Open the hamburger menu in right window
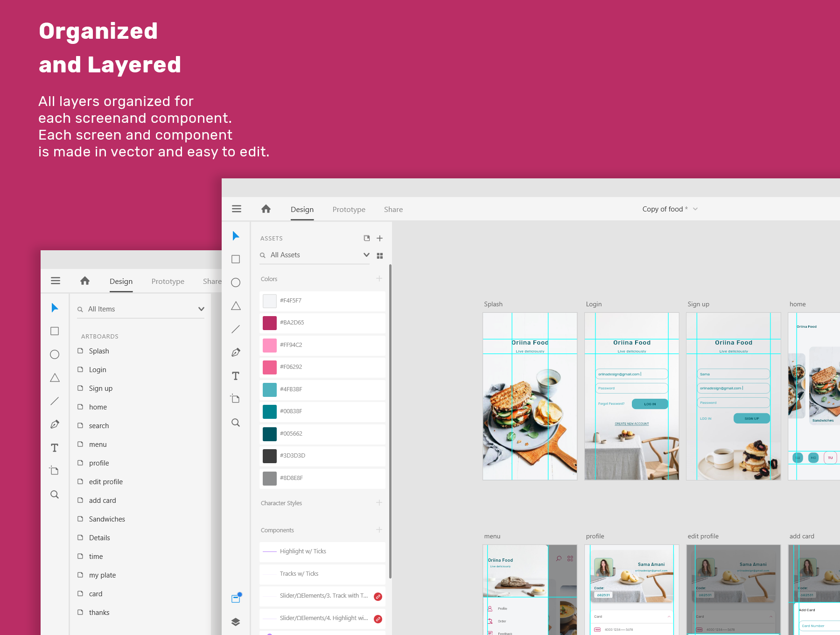The width and height of the screenshot is (840, 635). tap(237, 209)
